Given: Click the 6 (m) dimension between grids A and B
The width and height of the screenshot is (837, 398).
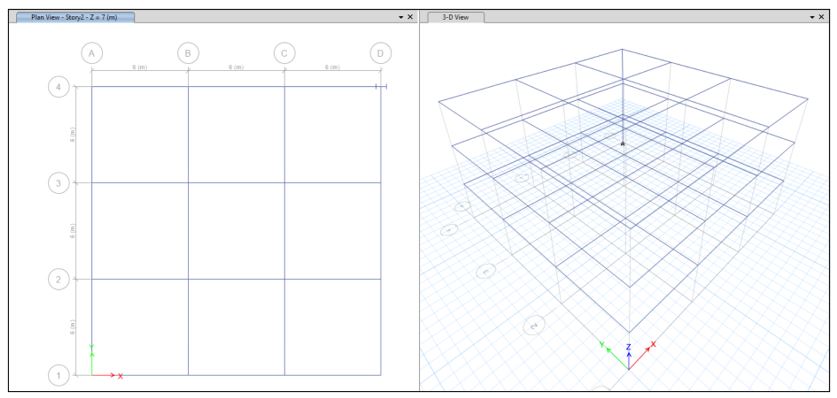Looking at the screenshot, I should (x=140, y=67).
